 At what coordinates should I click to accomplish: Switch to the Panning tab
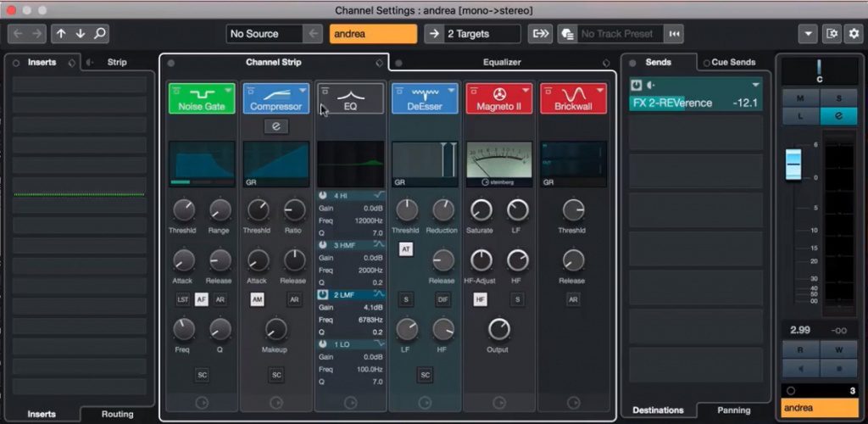[x=733, y=410]
